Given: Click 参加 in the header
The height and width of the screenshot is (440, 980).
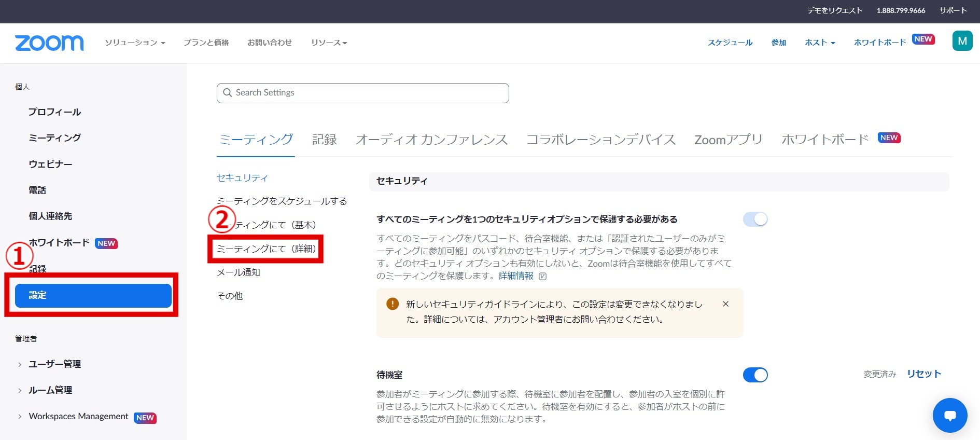Looking at the screenshot, I should click(x=779, y=43).
